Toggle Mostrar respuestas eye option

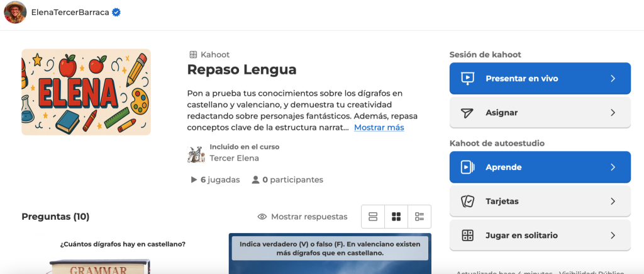(x=303, y=217)
